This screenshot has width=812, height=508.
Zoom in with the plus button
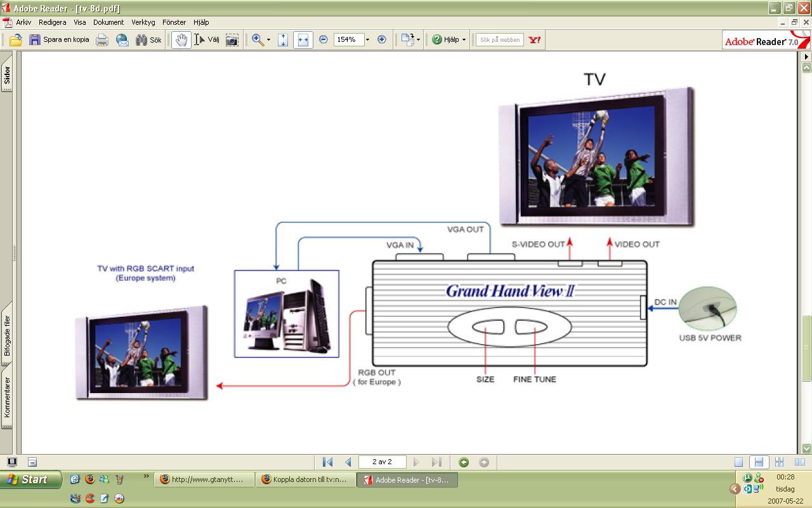click(382, 39)
